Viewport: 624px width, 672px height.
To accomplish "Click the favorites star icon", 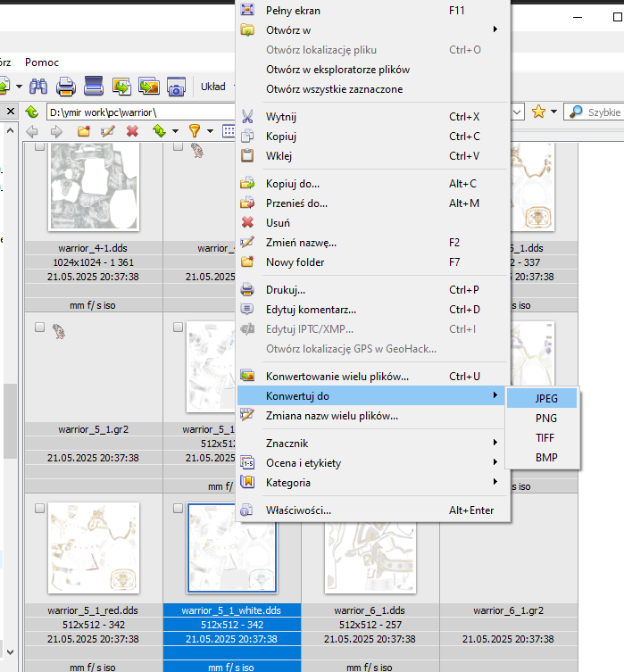I will point(538,112).
